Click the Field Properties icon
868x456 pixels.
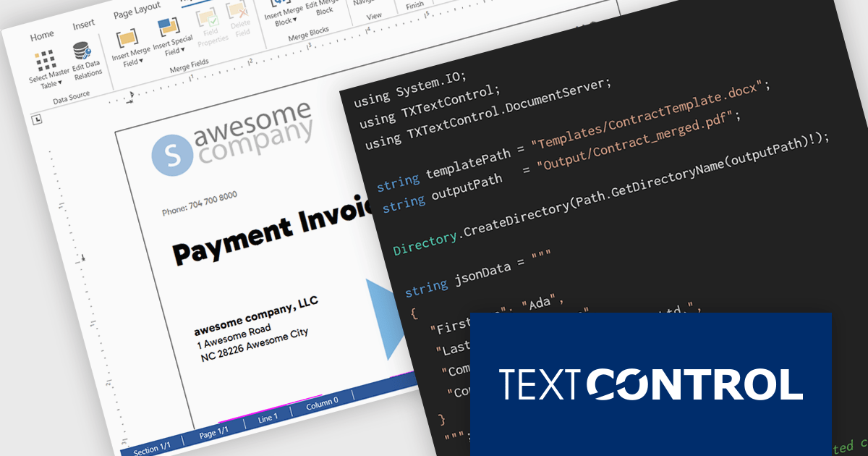click(x=210, y=20)
